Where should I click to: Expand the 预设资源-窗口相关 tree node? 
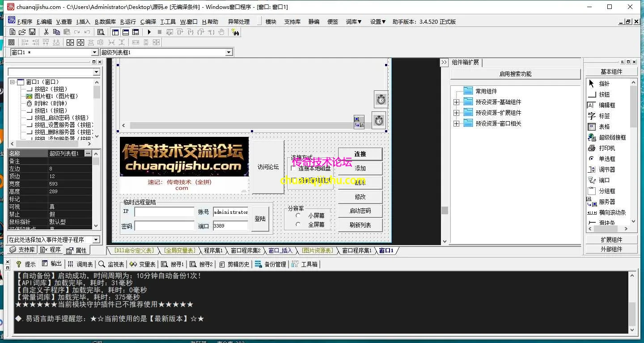(456, 124)
